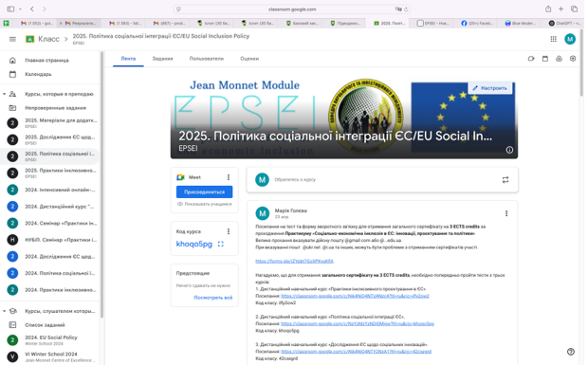Open НУБіП. Семінар course item
The height and width of the screenshot is (365, 588).
point(50,240)
